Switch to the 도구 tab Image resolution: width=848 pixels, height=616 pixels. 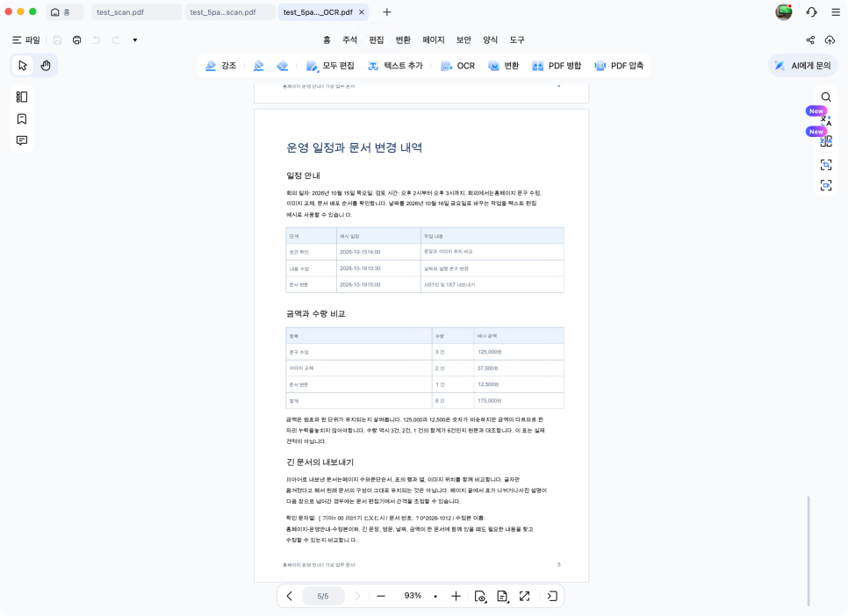click(x=516, y=40)
